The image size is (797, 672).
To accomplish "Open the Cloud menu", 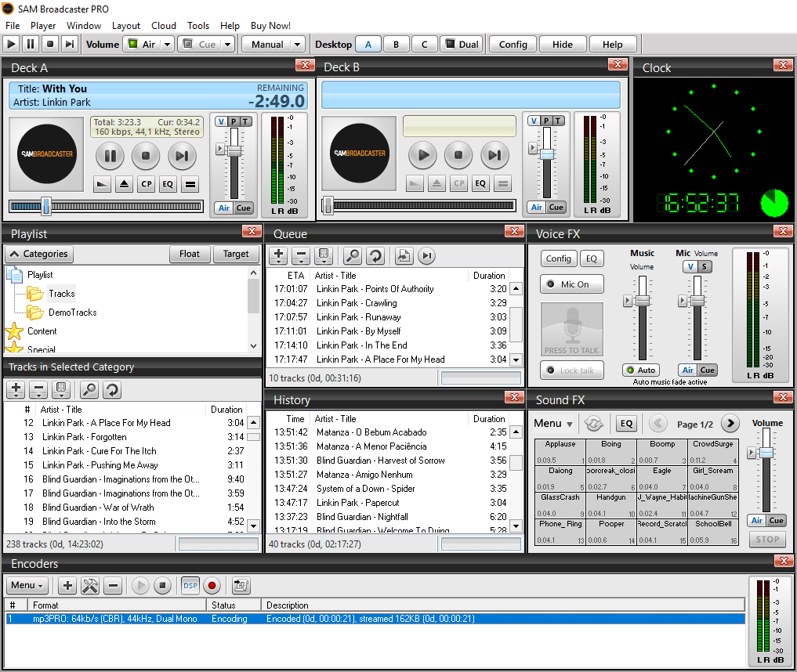I will 163,25.
